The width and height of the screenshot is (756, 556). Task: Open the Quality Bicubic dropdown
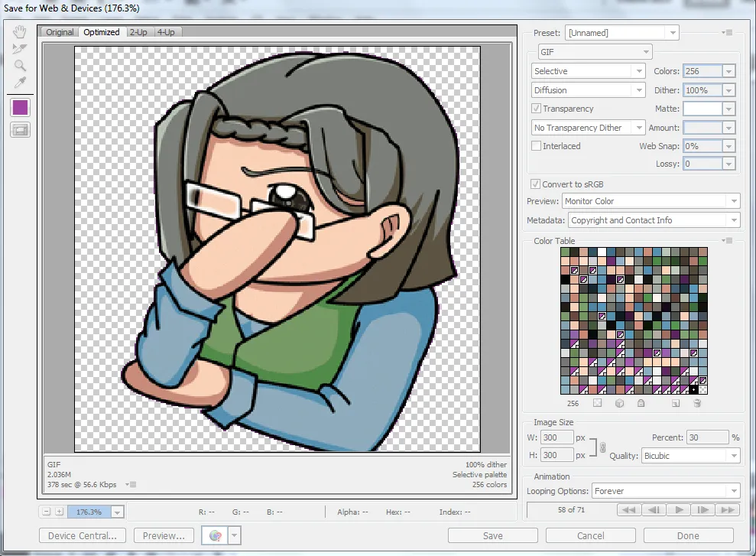pyautogui.click(x=690, y=456)
